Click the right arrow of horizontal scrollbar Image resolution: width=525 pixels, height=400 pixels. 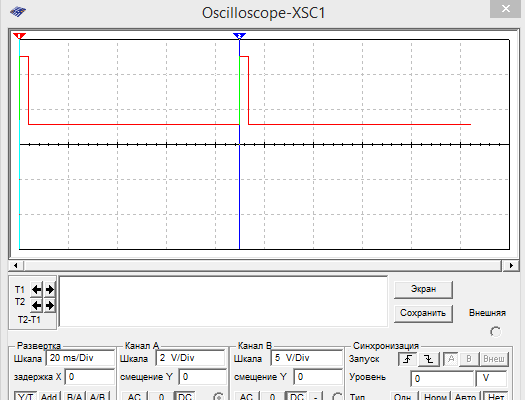pos(511,265)
